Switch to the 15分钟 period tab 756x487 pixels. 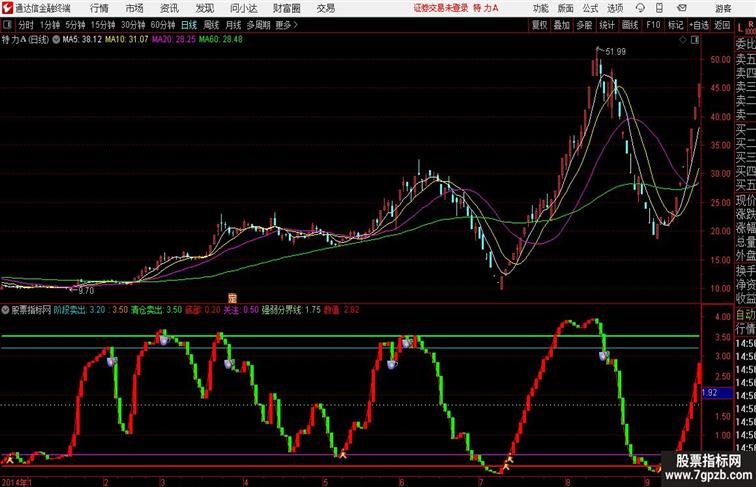[x=103, y=25]
